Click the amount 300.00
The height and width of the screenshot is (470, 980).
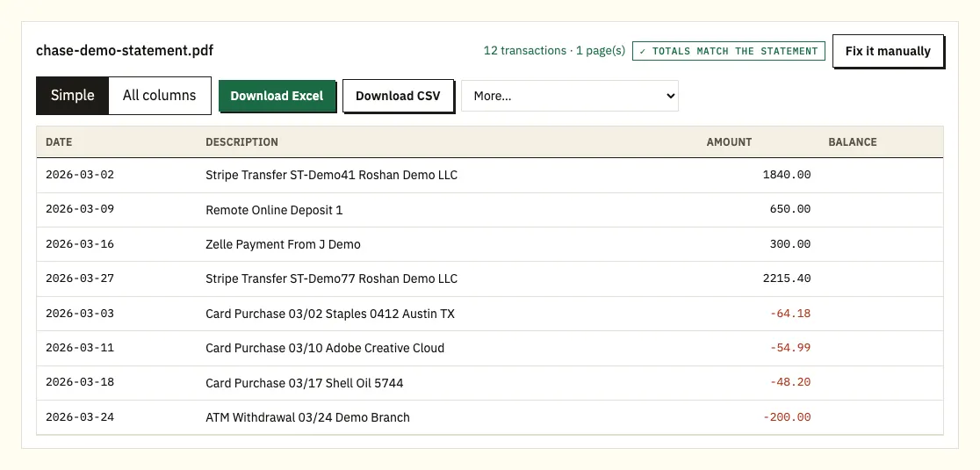pos(790,244)
